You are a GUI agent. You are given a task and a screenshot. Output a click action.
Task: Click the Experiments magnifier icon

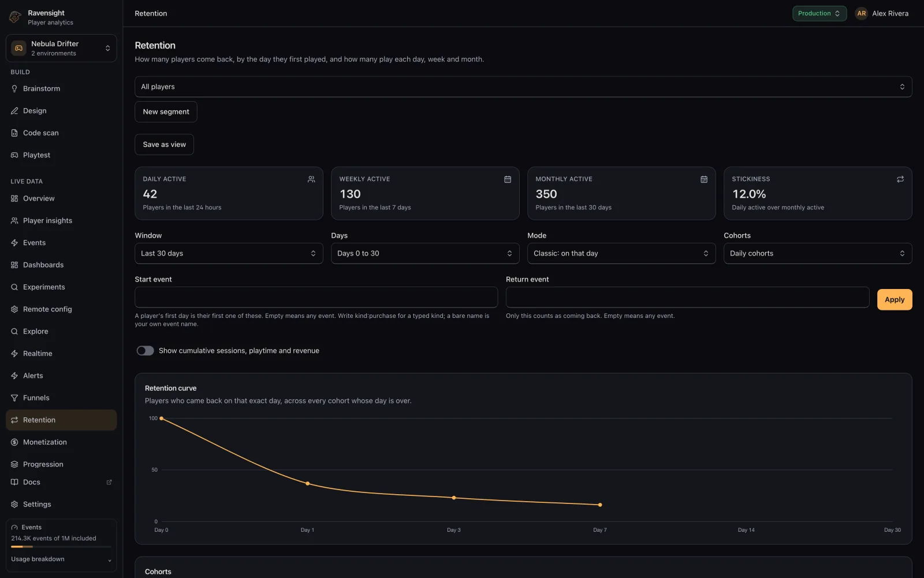coord(14,287)
